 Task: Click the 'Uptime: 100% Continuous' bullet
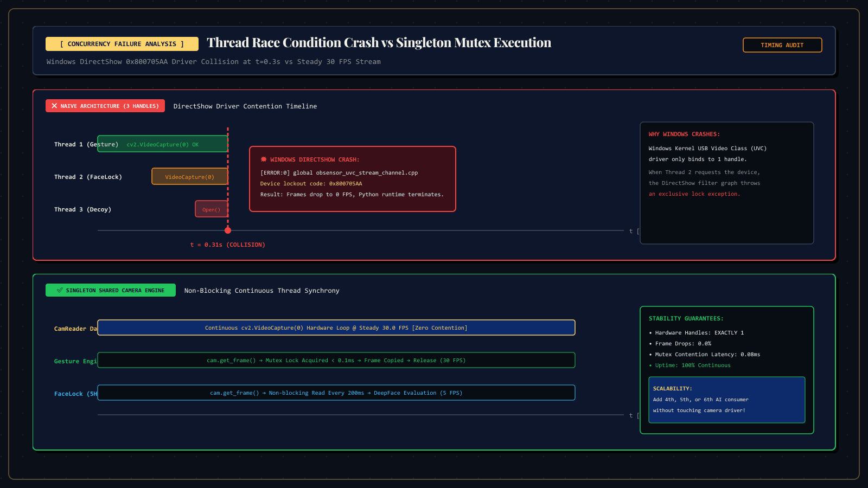[690, 365]
